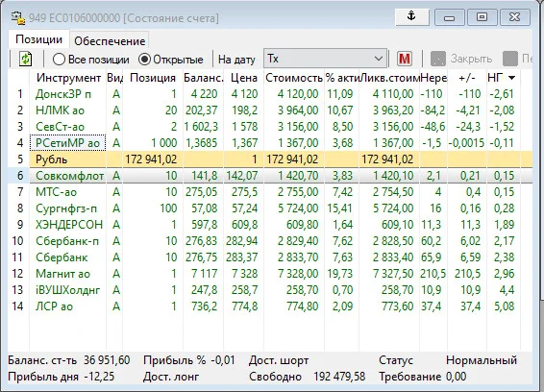
Task: Click ЛСР ао НГ value 5,08
Action: point(504,306)
